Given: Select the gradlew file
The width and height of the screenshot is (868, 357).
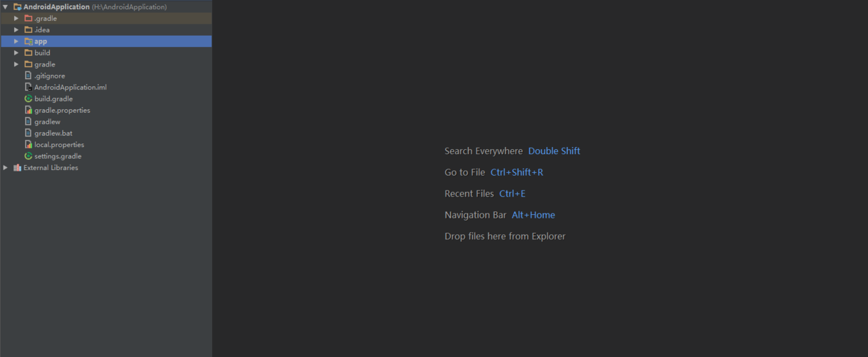Looking at the screenshot, I should click(47, 122).
